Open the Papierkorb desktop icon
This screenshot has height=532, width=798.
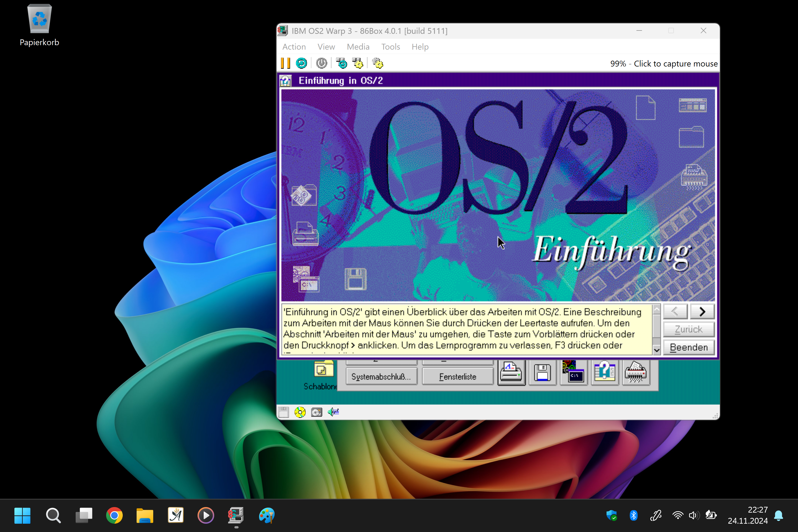(x=39, y=25)
